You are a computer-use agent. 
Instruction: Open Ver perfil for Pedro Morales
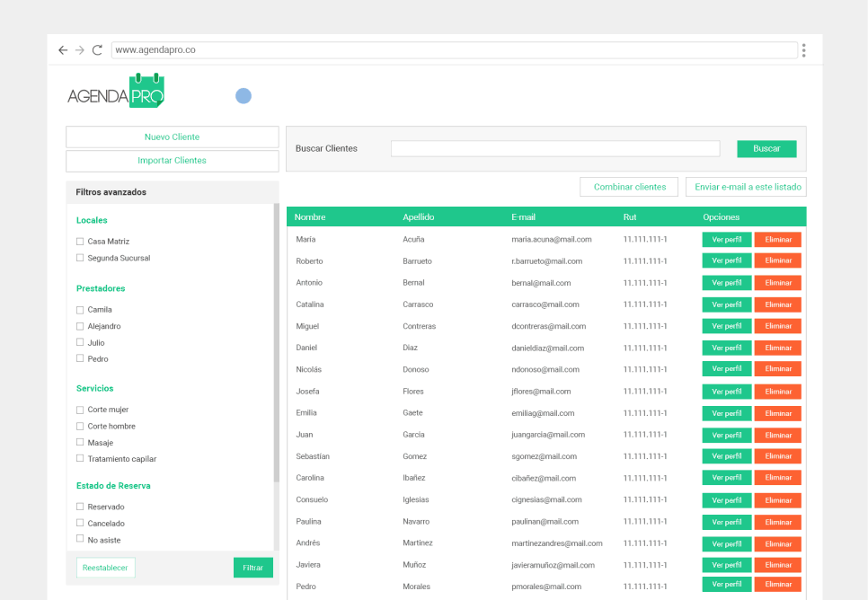pyautogui.click(x=727, y=584)
